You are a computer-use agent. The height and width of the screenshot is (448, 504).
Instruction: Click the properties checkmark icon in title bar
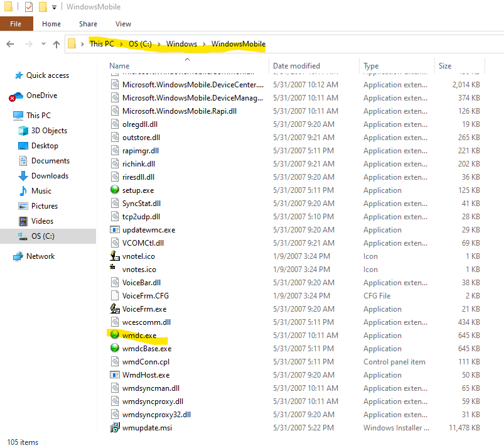29,7
